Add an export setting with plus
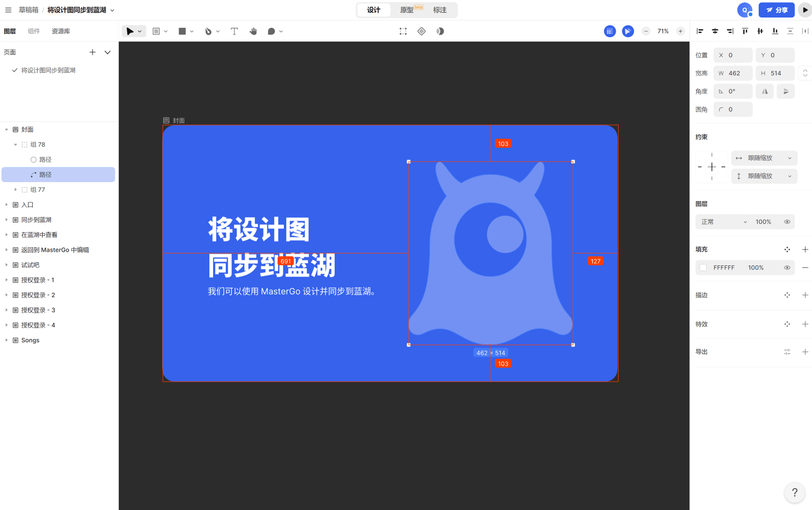Image resolution: width=812 pixels, height=510 pixels. point(805,352)
